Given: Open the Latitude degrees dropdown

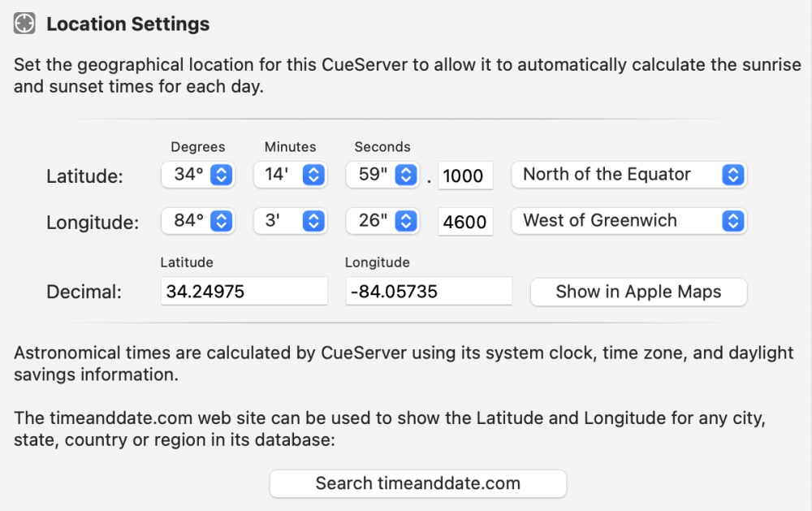Looking at the screenshot, I should 198,175.
